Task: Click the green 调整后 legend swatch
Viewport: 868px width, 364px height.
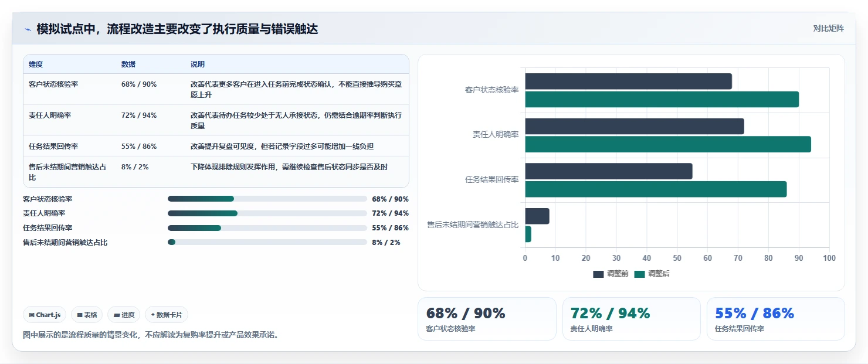Action: [639, 274]
